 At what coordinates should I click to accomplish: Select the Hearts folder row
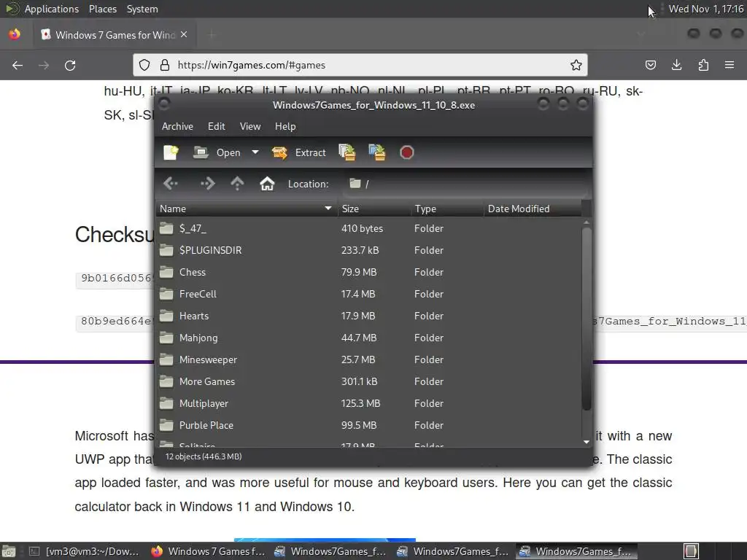tap(368, 316)
